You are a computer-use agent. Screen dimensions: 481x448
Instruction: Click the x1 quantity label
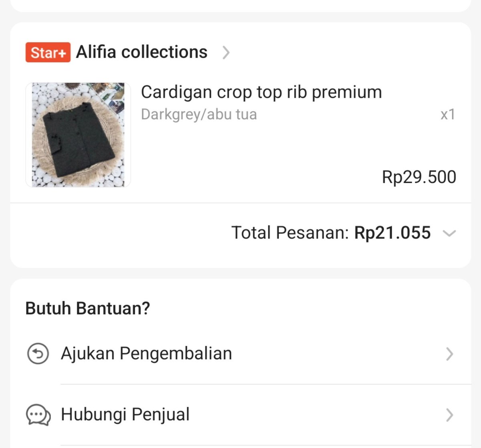(448, 115)
